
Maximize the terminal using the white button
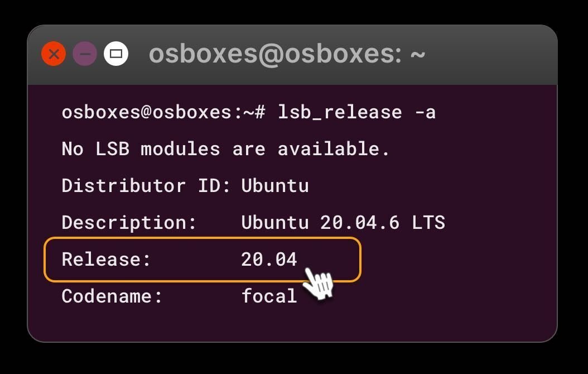pos(116,54)
